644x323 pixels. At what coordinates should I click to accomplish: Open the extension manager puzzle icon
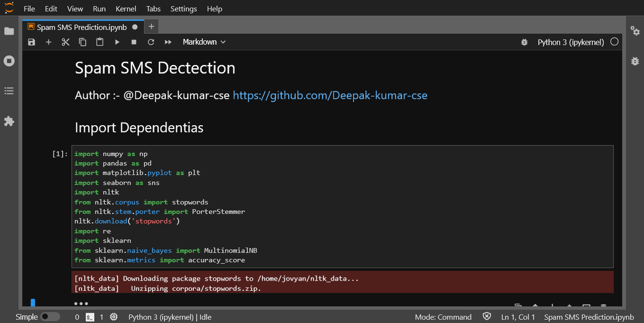9,121
